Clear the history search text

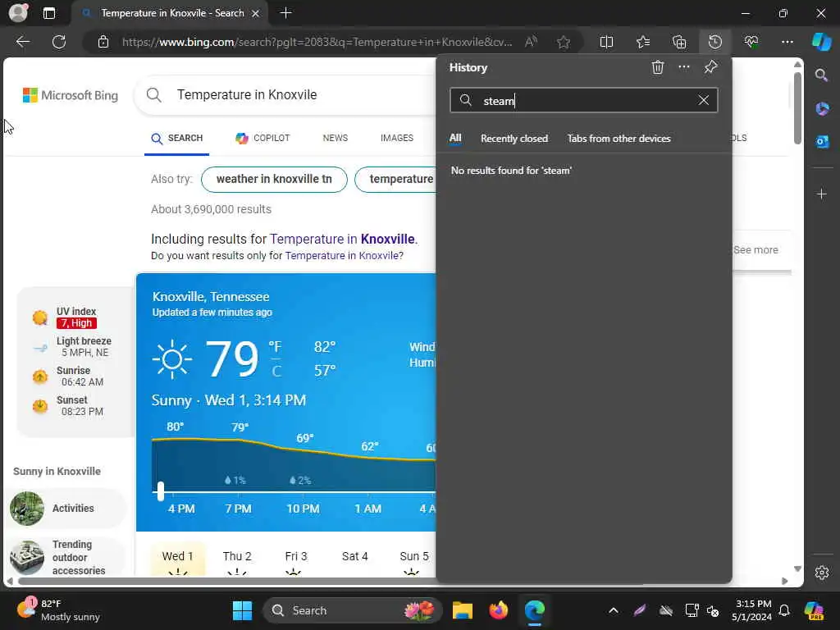(x=703, y=100)
